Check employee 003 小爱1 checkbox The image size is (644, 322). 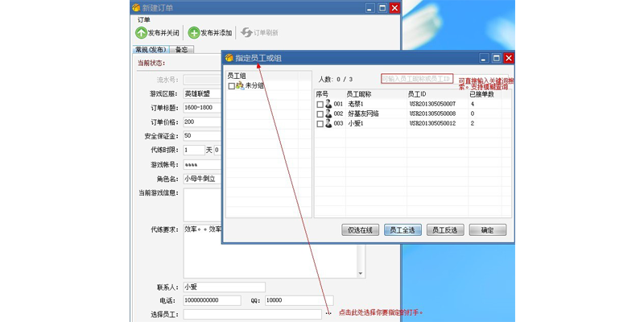coord(320,124)
